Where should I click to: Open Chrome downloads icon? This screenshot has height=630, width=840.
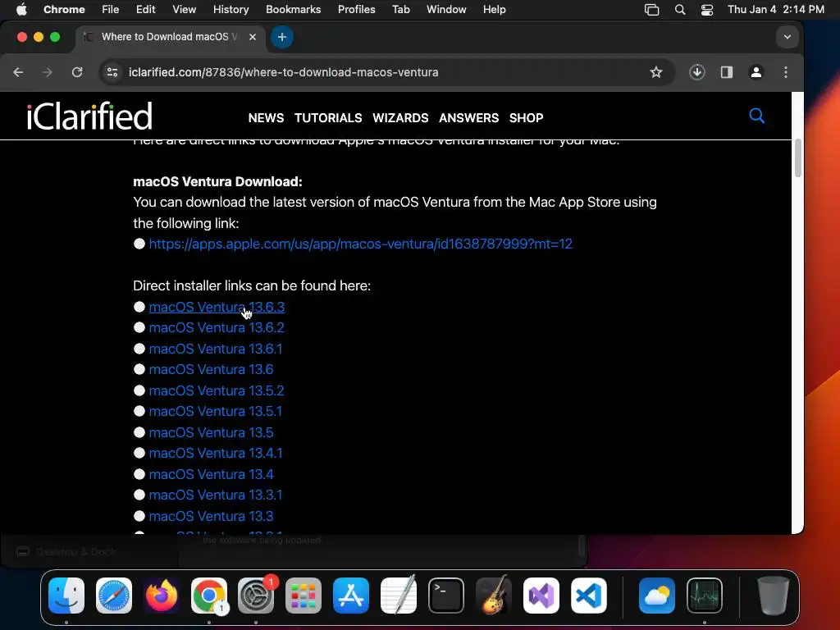click(696, 72)
